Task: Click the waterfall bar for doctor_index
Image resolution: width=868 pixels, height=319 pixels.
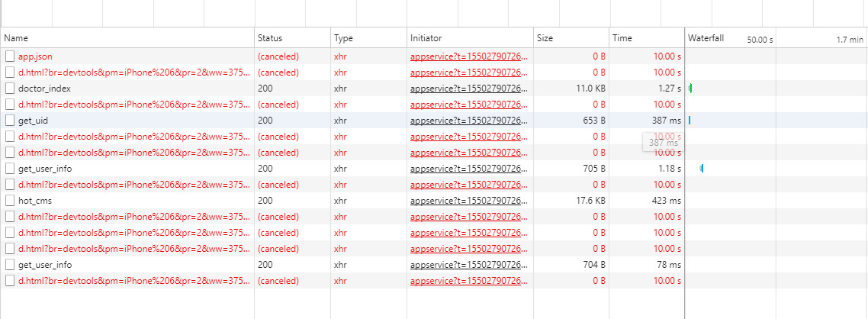Action: (x=690, y=89)
